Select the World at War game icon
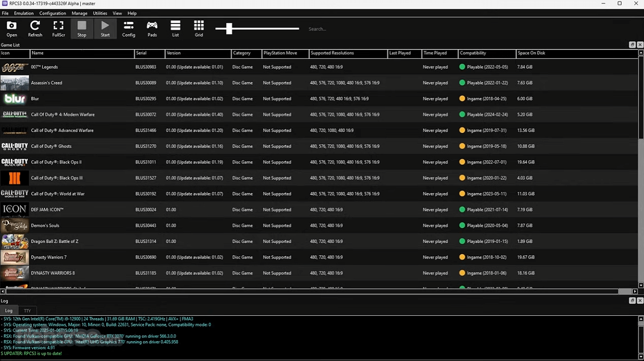The image size is (644, 361). 15,194
